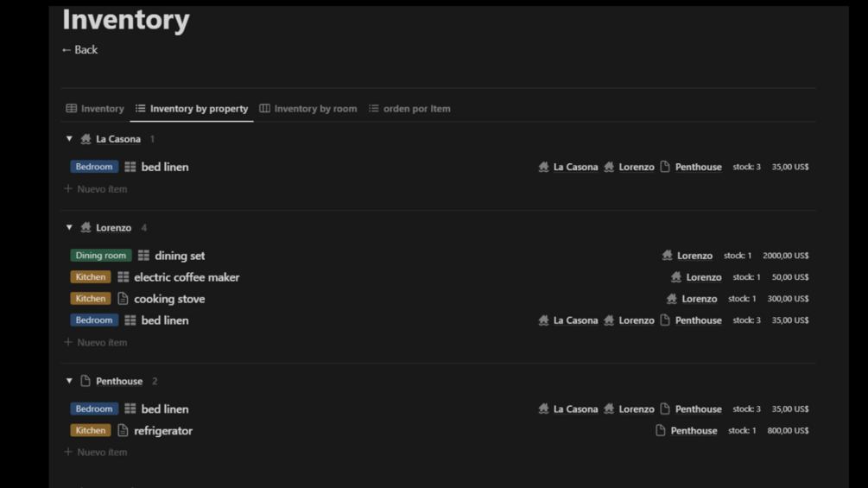Open the Penthouse relation link on the refrigerator row
868x488 pixels.
coord(694,431)
